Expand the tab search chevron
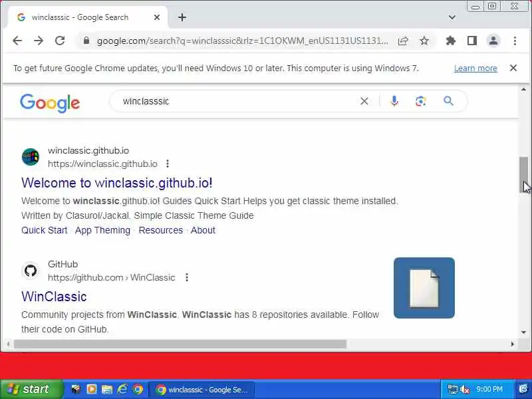532x399 pixels. pos(452,17)
